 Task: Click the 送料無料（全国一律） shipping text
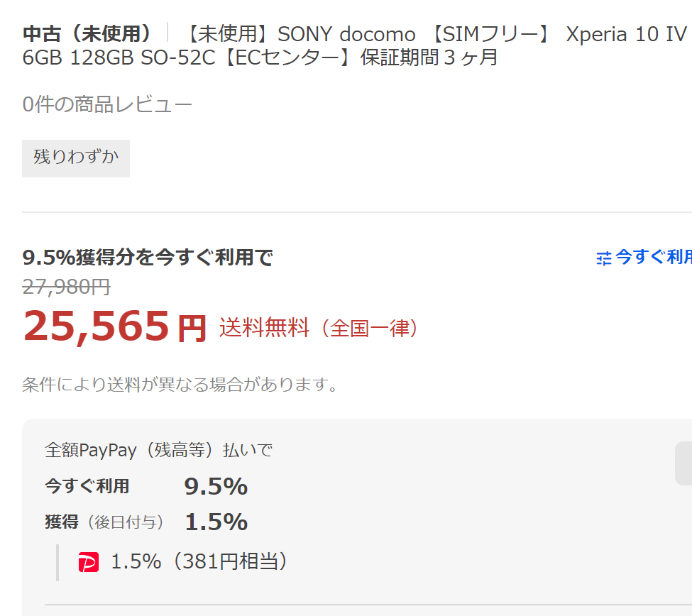pyautogui.click(x=319, y=328)
